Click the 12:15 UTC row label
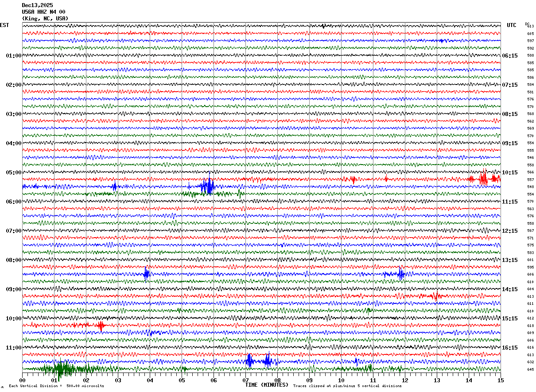Viewport: 536px width, 392px height. coord(510,231)
